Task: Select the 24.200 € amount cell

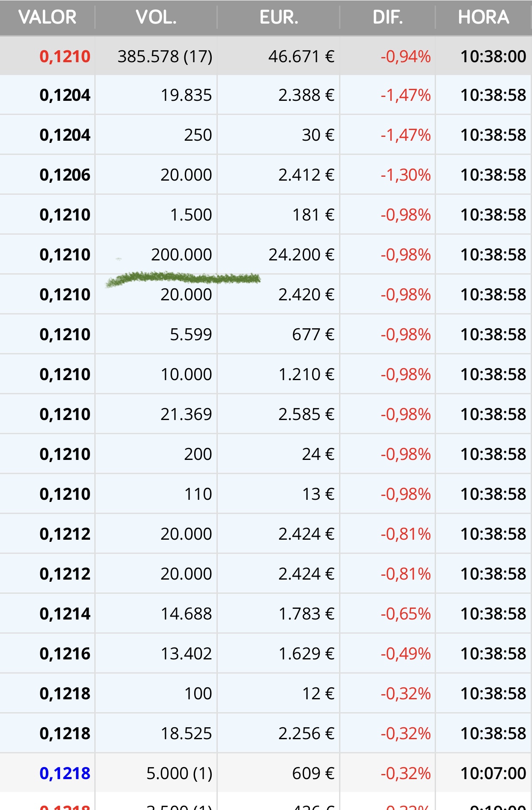Action: [301, 254]
